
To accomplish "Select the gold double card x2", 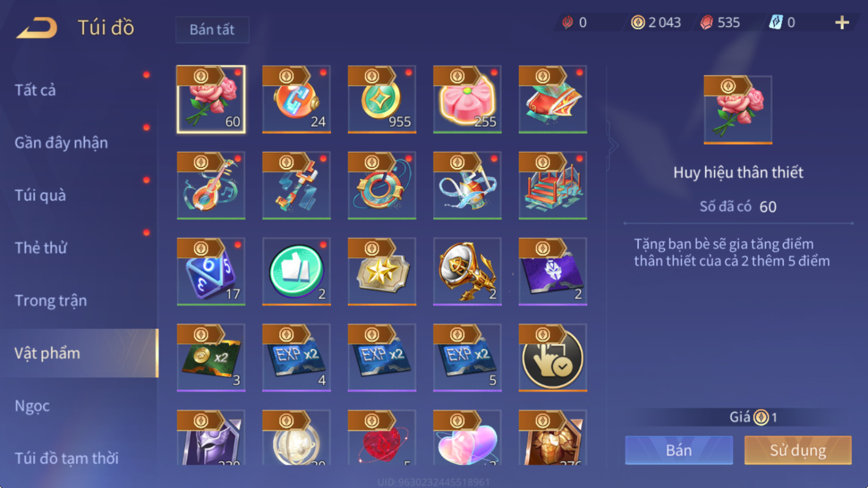I will [x=211, y=358].
